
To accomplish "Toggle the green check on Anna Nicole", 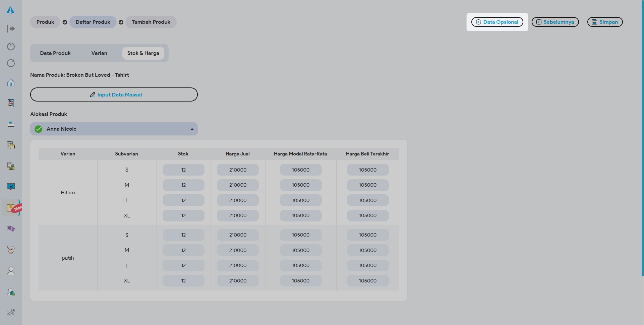I will 39,129.
